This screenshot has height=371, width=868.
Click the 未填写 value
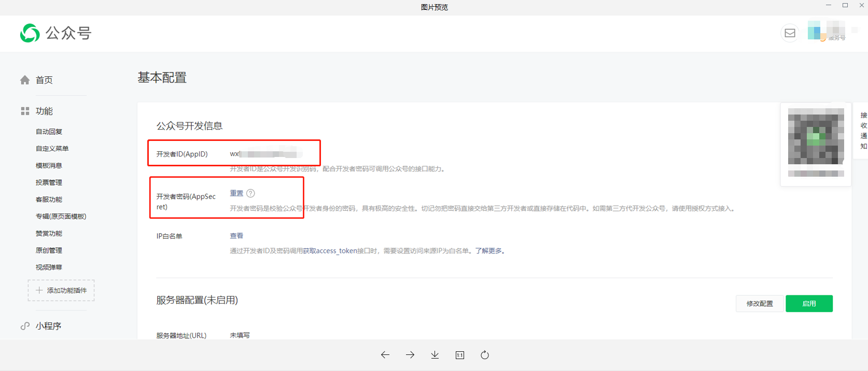(240, 335)
